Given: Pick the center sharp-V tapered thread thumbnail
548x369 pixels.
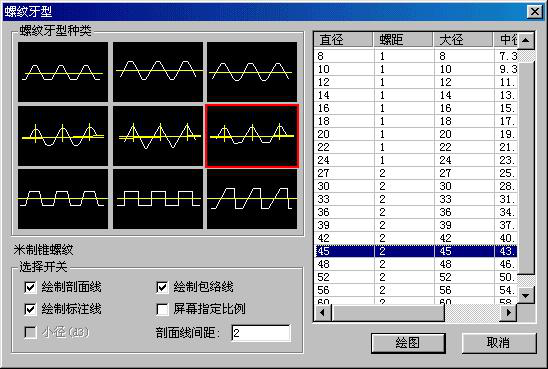Looking at the screenshot, I should pyautogui.click(x=158, y=136).
